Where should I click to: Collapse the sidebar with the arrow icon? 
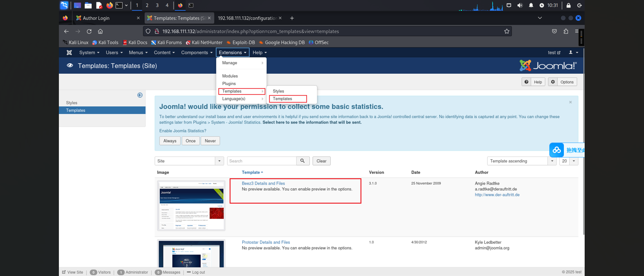[140, 95]
